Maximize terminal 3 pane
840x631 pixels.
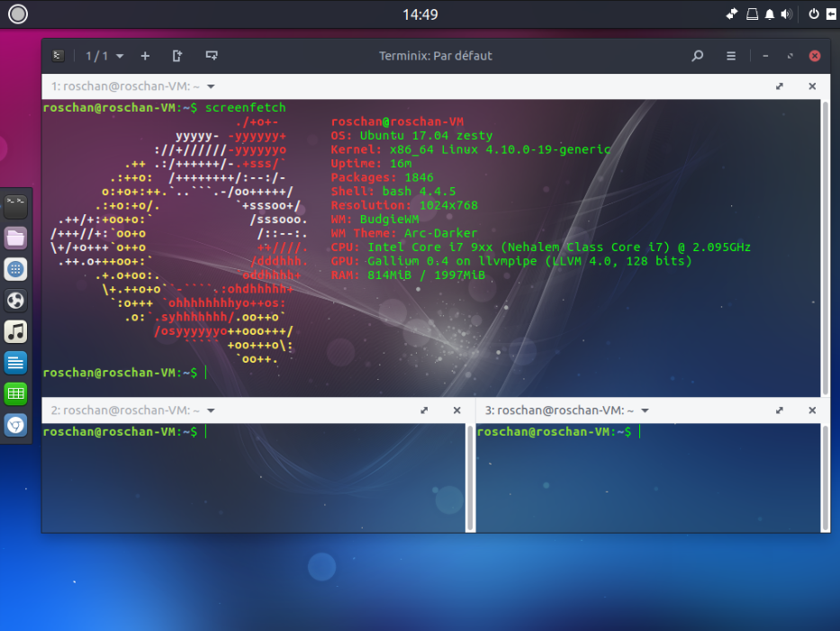[780, 410]
